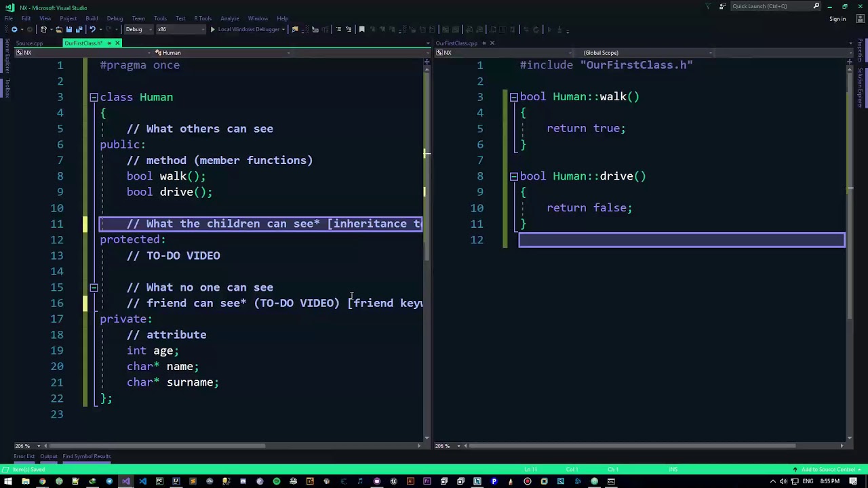Click the New Project toolbar icon

pyautogui.click(x=43, y=29)
